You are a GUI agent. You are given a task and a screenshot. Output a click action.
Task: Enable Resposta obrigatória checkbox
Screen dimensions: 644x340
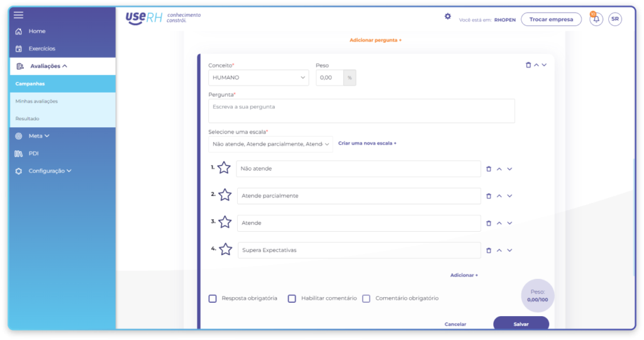coord(213,298)
